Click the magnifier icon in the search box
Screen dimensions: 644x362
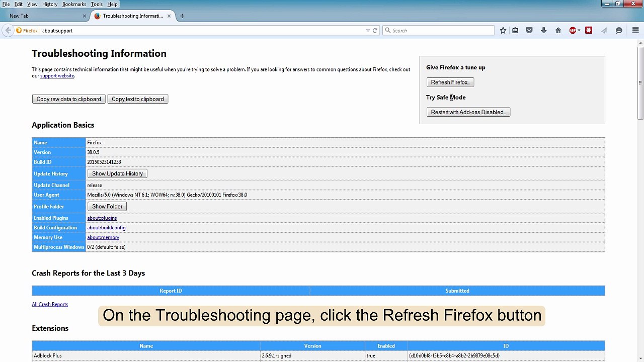[x=387, y=31]
